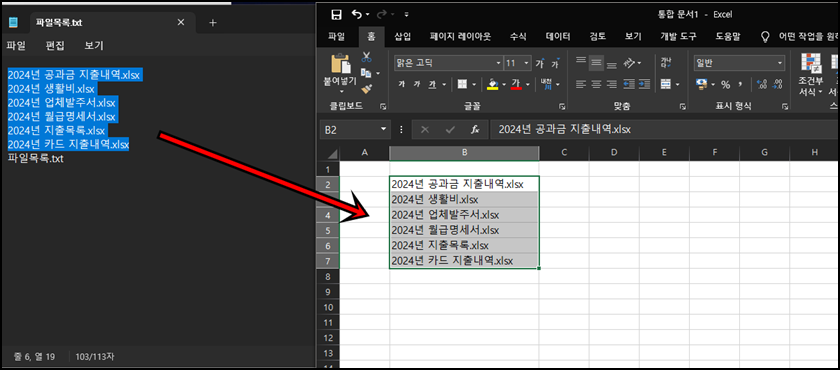Image resolution: width=840 pixels, height=370 pixels.
Task: Click the Accounting Number Format currency icon
Action: (702, 84)
